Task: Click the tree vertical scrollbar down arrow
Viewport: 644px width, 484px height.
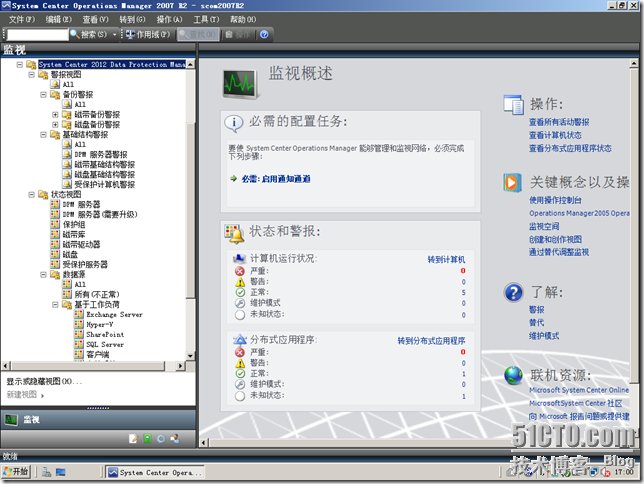Action: (x=190, y=356)
